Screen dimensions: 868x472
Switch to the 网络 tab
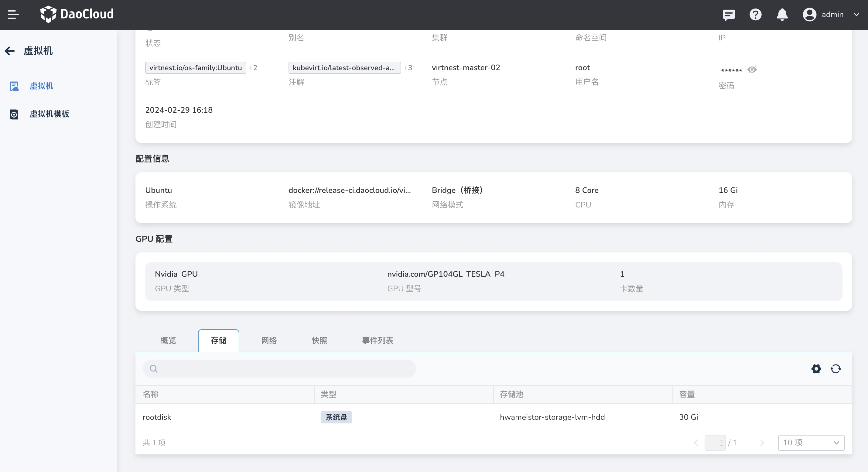click(269, 340)
